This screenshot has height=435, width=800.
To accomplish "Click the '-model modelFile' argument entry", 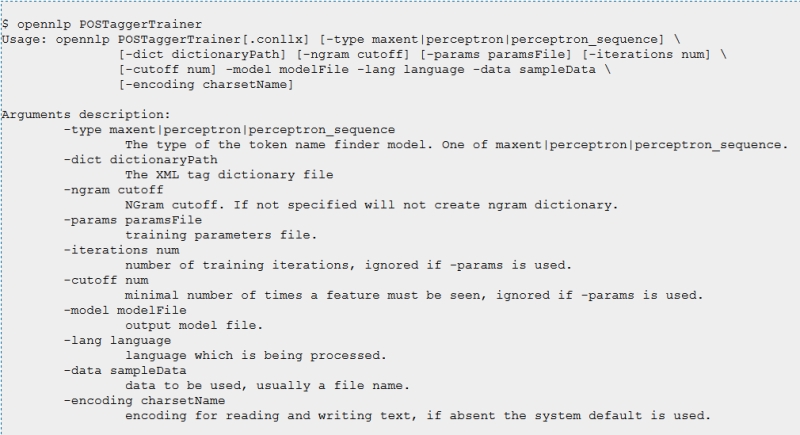I will tap(125, 310).
